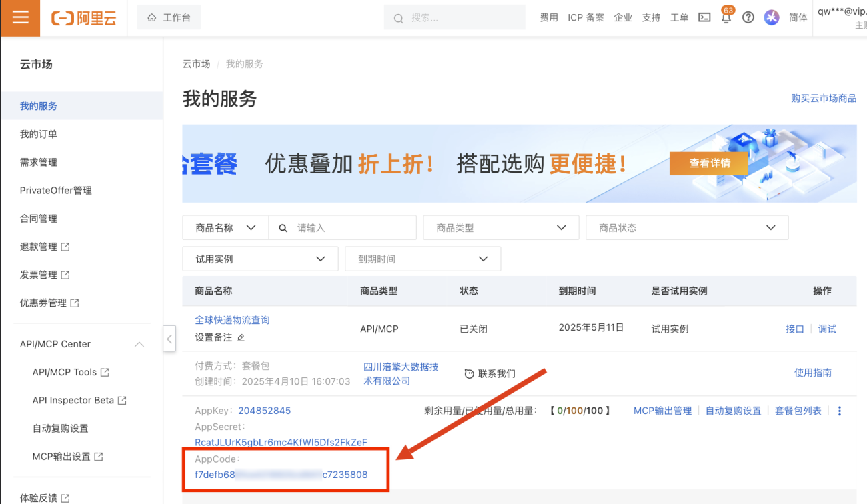This screenshot has width=867, height=504.
Task: Open the help question mark icon
Action: point(748,18)
